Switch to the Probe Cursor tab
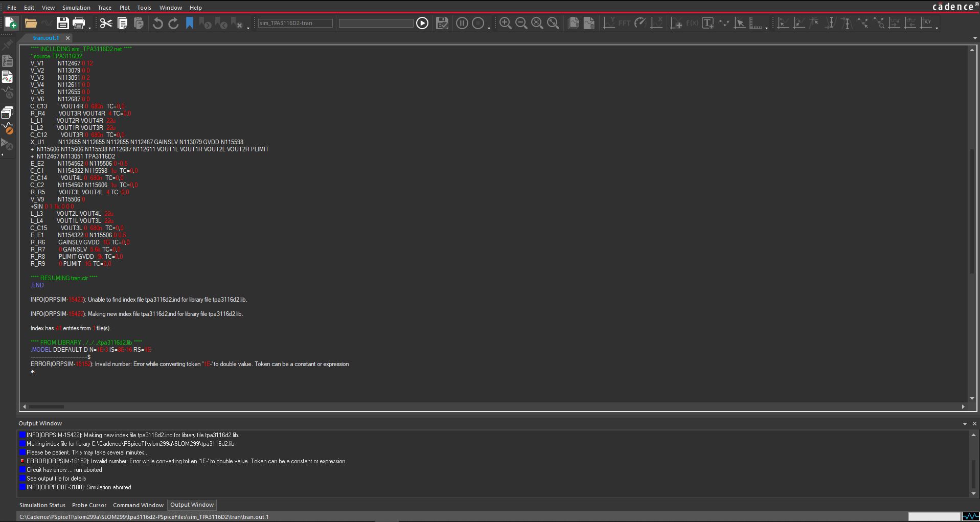This screenshot has height=522, width=980. pyautogui.click(x=89, y=505)
